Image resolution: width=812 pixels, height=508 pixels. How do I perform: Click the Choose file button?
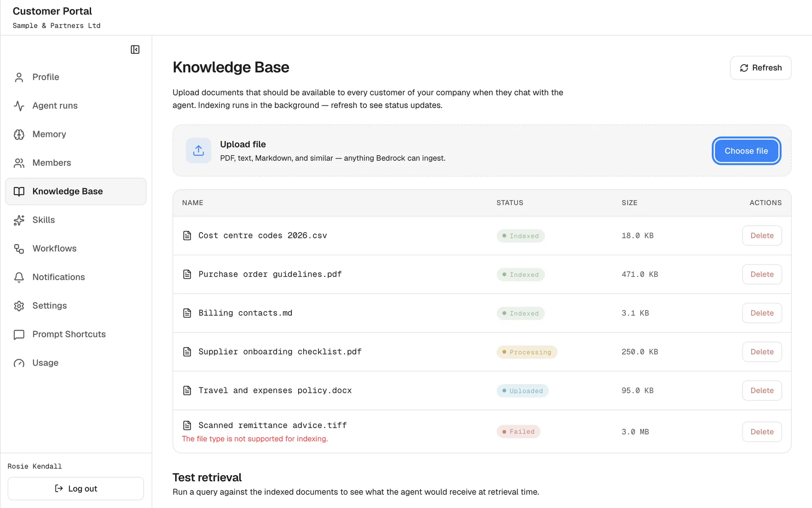(746, 151)
